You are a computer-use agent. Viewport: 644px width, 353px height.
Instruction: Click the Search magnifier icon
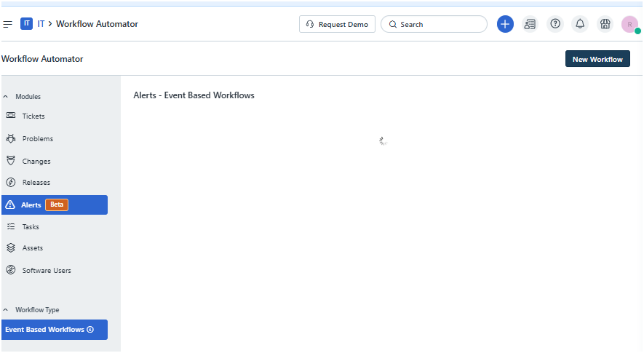point(393,24)
